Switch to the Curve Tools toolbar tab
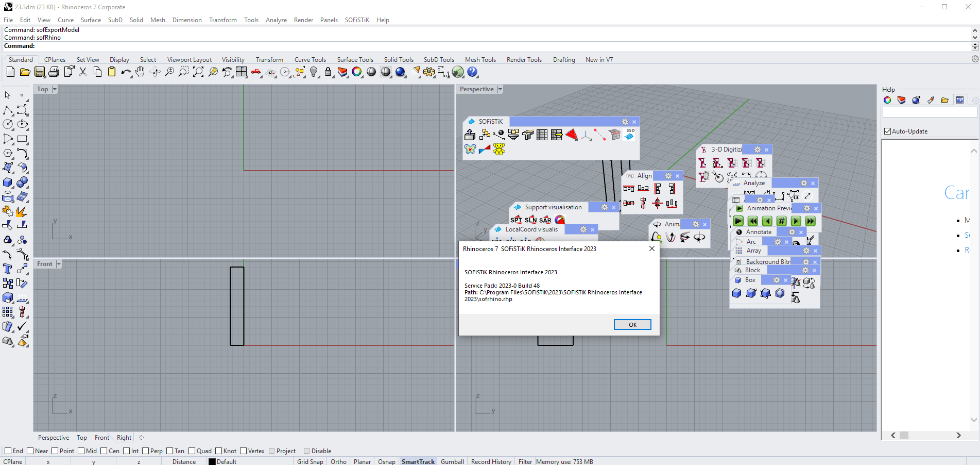The image size is (980, 465). point(310,60)
